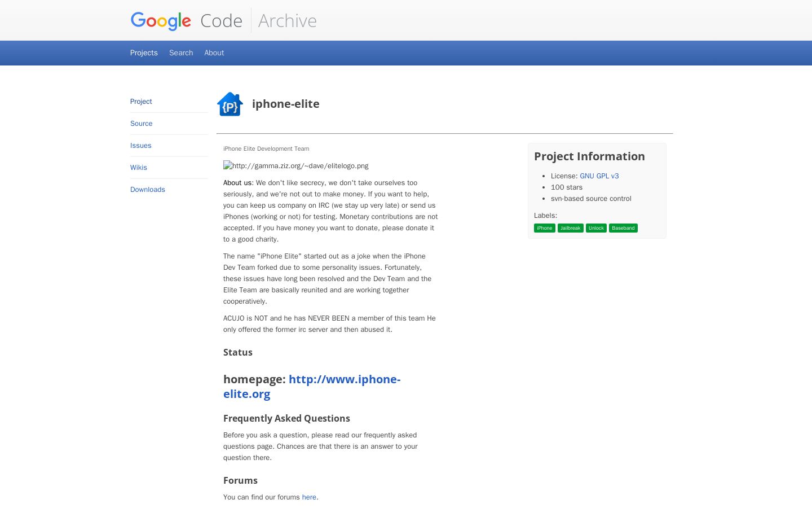The width and height of the screenshot is (812, 508).
Task: Click the iphone-elite project title
Action: point(286,104)
